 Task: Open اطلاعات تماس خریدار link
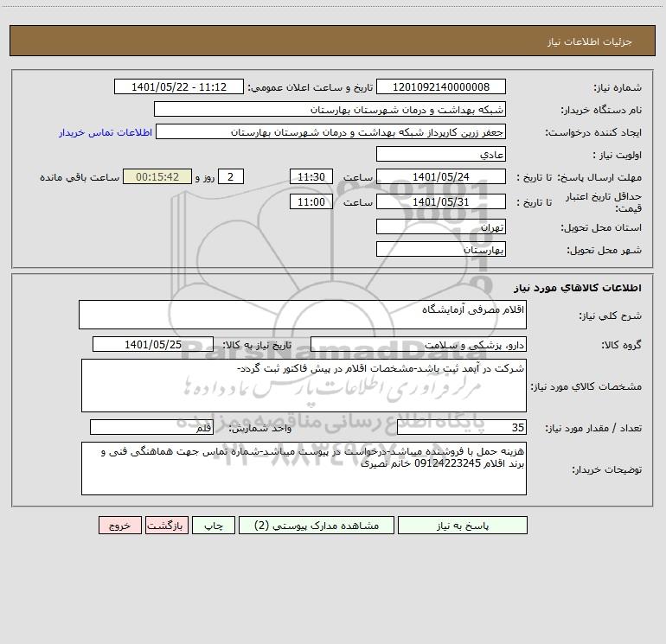coord(106,132)
